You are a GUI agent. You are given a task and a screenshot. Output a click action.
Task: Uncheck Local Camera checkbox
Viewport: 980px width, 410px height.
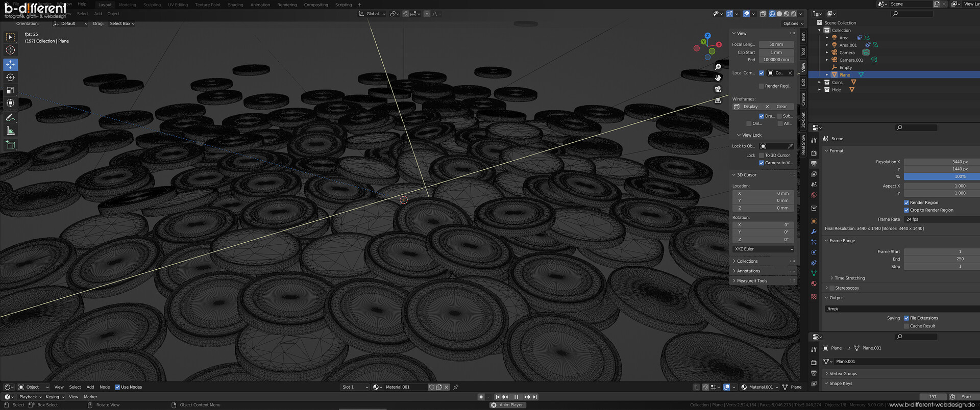point(762,73)
